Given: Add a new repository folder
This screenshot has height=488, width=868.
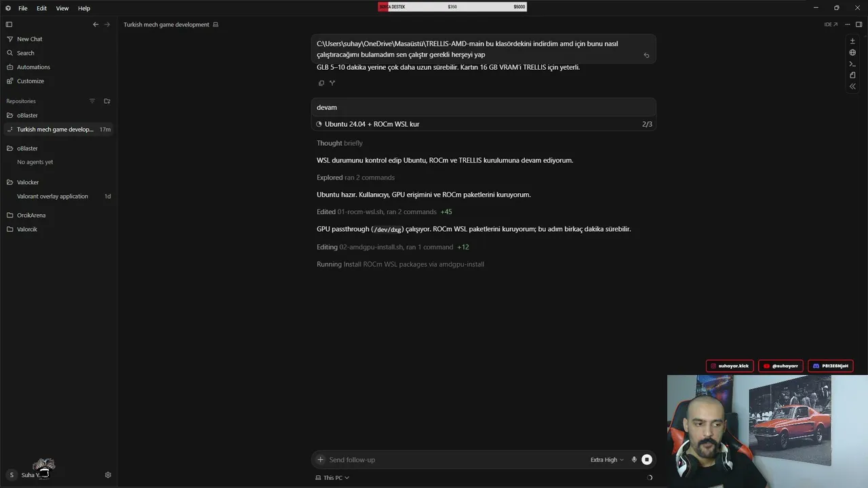Looking at the screenshot, I should click(x=107, y=101).
